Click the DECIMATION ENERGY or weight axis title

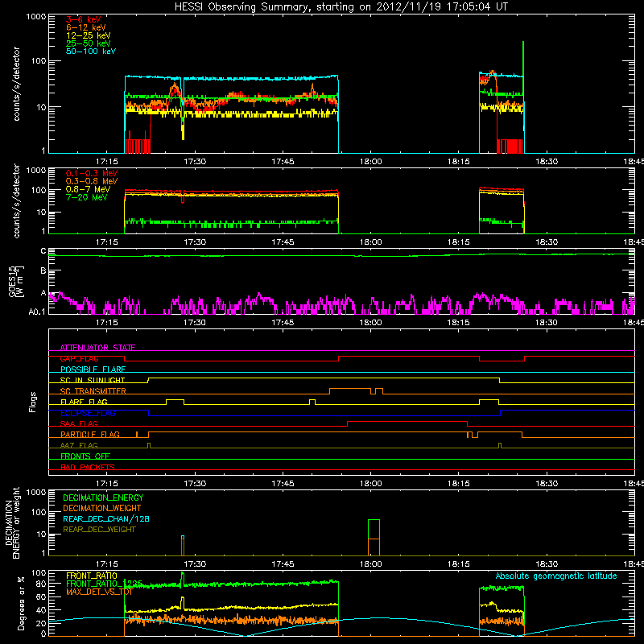coord(12,522)
